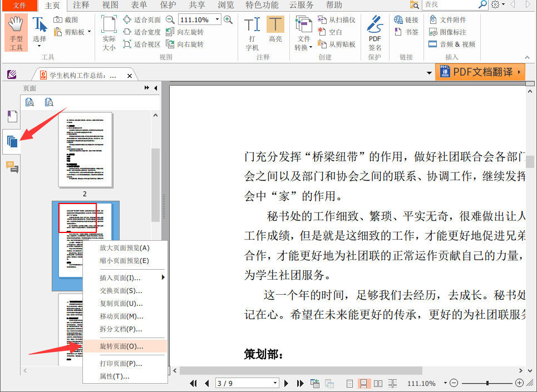
Task: Select the Highlight (高亮) tool
Action: coord(275,31)
